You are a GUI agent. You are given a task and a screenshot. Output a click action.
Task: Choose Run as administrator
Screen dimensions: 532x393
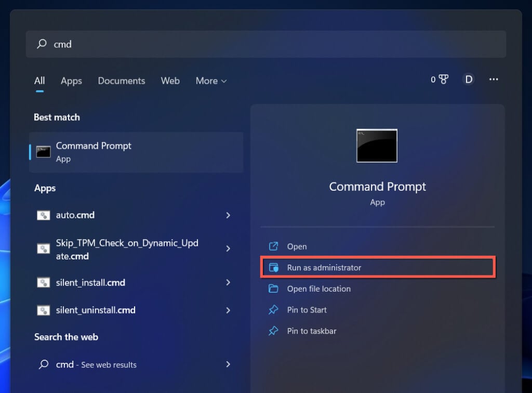click(324, 268)
